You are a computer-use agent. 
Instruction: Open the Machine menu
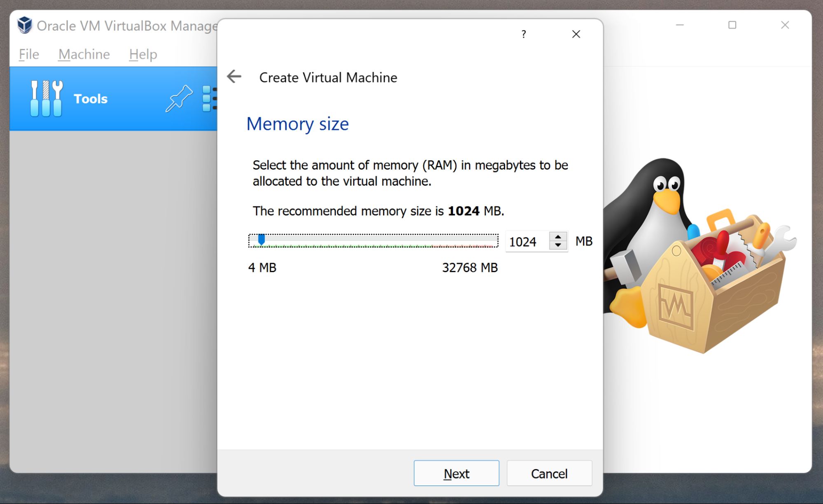pos(84,54)
